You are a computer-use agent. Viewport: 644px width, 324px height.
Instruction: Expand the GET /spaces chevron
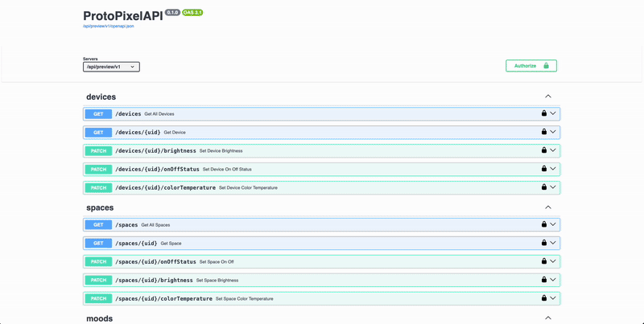tap(553, 224)
